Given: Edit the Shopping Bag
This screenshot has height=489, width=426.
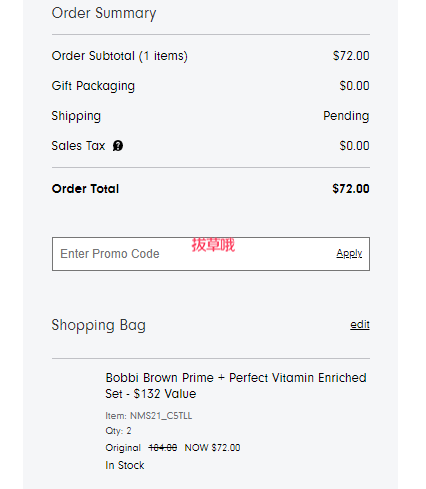Looking at the screenshot, I should coord(360,325).
